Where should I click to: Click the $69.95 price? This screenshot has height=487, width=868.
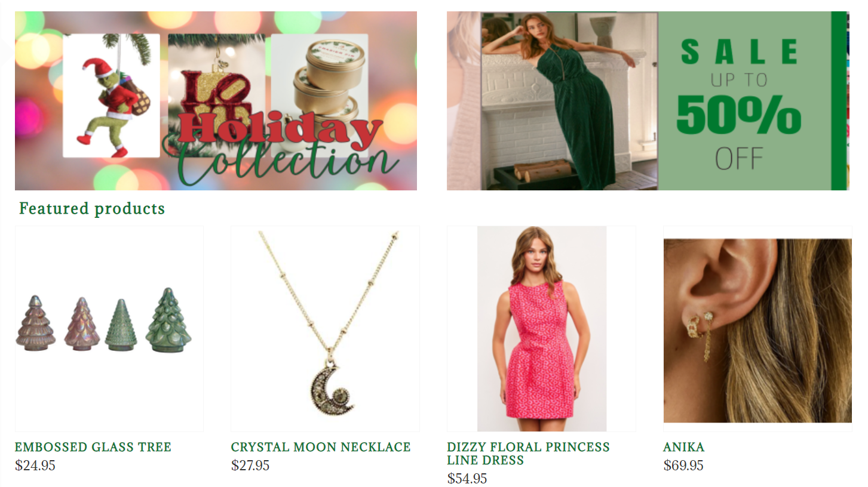(683, 466)
